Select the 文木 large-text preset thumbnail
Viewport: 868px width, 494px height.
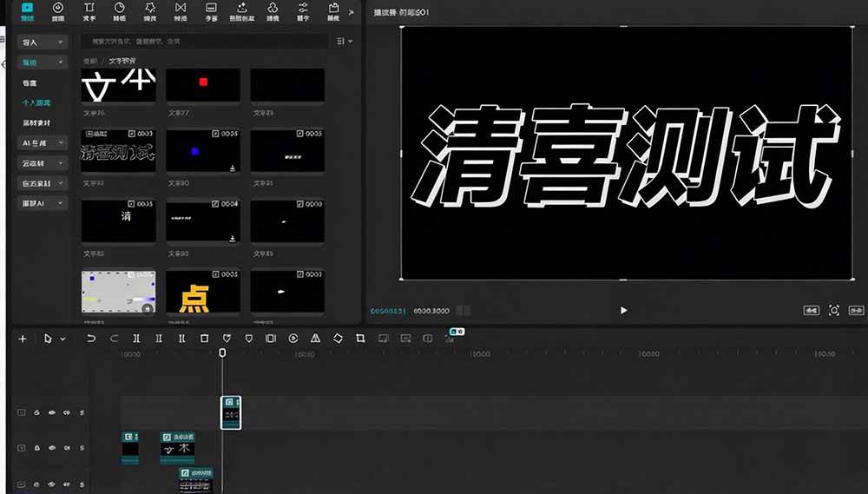(x=118, y=85)
